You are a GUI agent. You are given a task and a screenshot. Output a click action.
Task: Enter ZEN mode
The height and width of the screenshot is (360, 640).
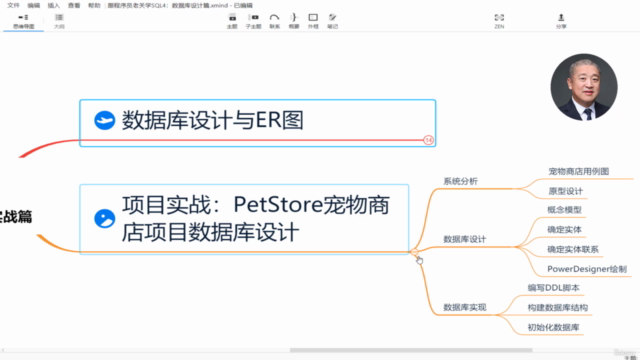pos(499,21)
